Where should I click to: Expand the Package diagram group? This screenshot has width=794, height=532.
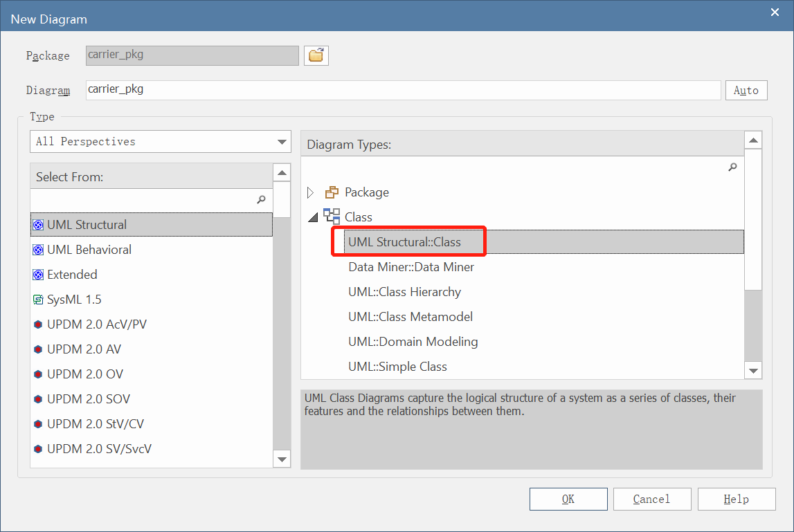[311, 192]
